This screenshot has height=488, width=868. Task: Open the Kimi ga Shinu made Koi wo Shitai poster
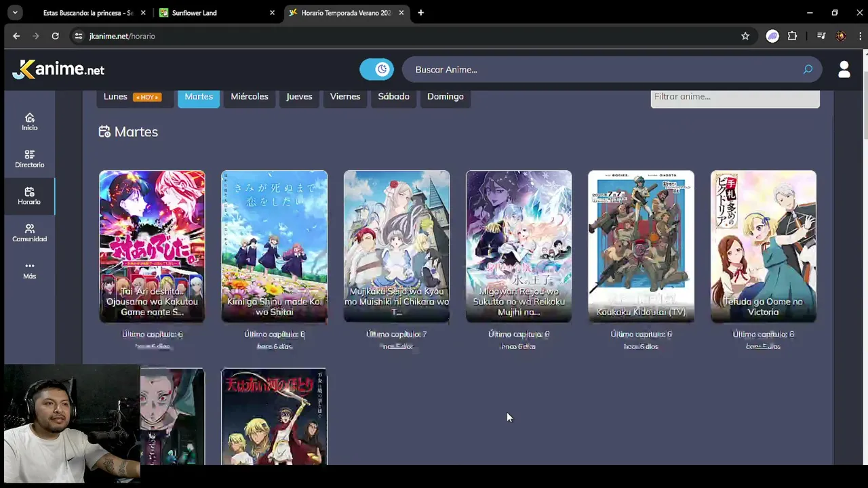click(274, 246)
